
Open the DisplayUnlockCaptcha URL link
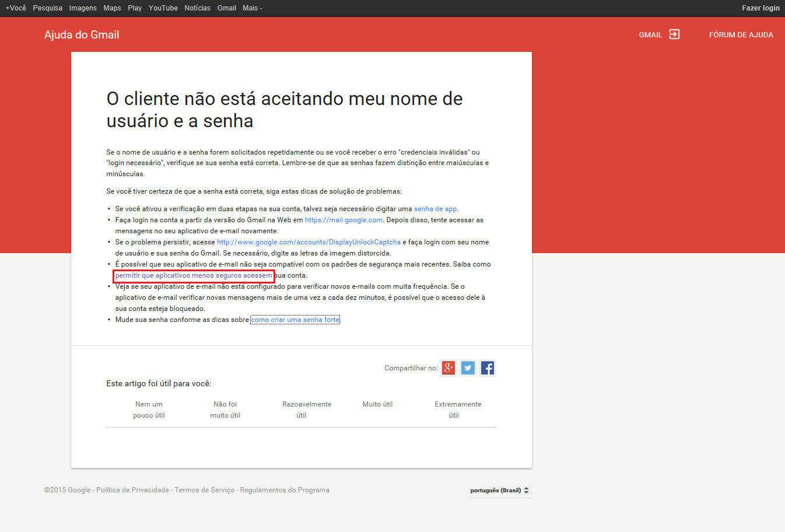(309, 242)
